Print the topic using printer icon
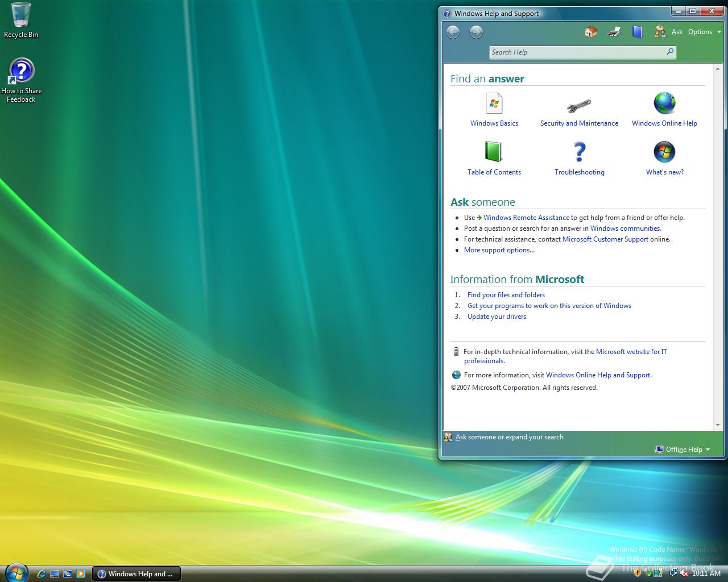Screen dimensions: 728x582 click(x=614, y=32)
